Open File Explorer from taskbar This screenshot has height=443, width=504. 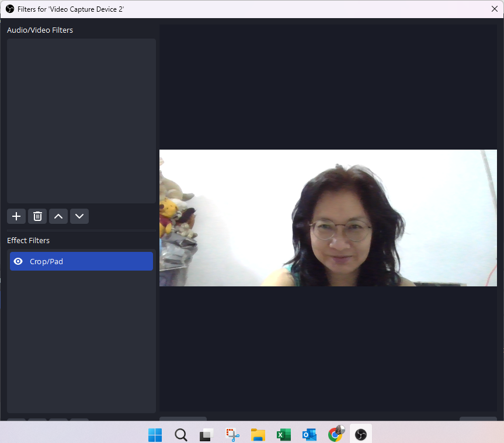(258, 435)
